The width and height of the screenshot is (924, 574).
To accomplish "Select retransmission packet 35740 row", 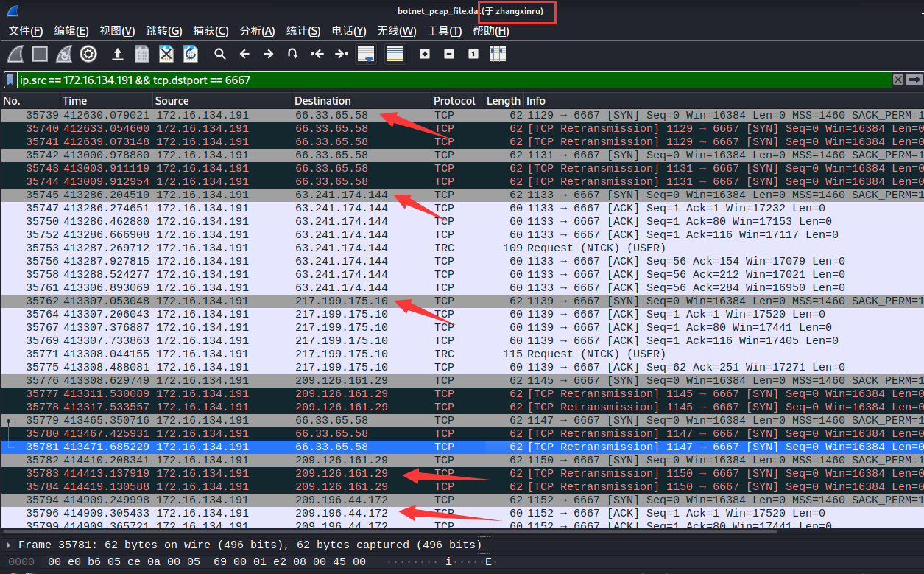I will [462, 128].
